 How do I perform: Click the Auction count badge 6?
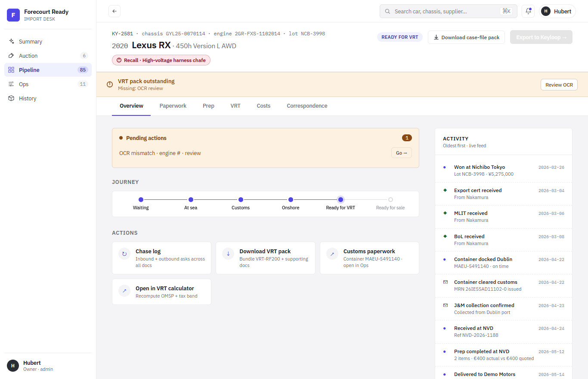click(84, 56)
